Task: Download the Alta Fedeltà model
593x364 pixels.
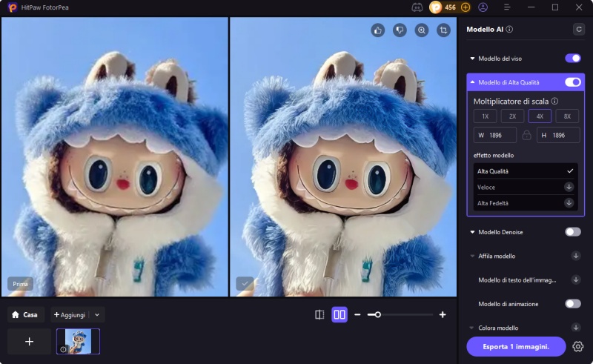Action: tap(569, 203)
